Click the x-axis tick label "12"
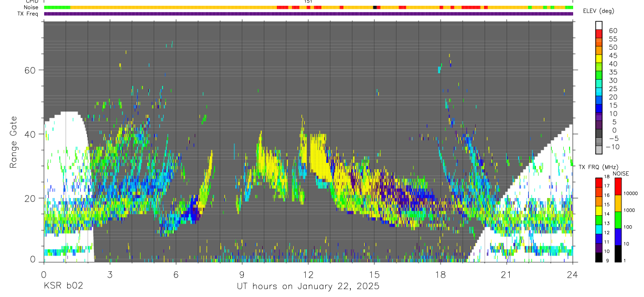This screenshot has width=644, height=297. (308, 274)
